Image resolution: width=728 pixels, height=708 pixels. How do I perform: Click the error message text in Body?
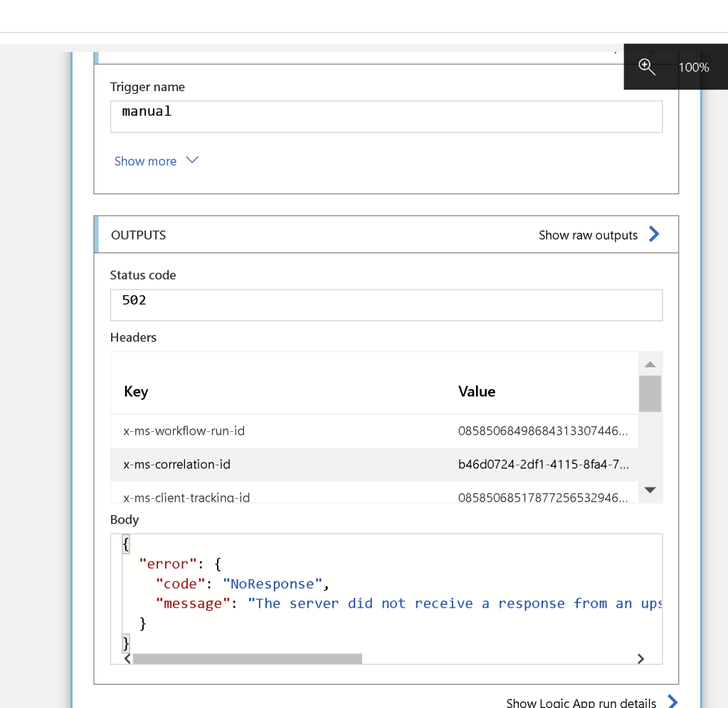tap(455, 603)
